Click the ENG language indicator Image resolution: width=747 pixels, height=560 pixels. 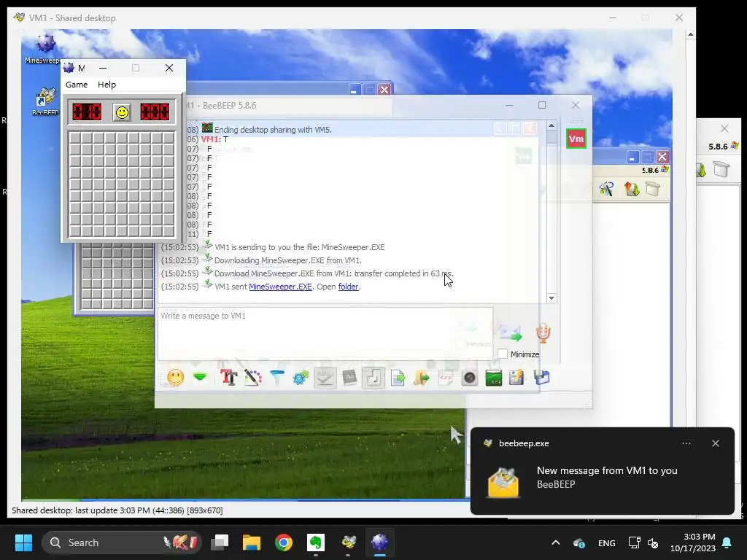606,542
